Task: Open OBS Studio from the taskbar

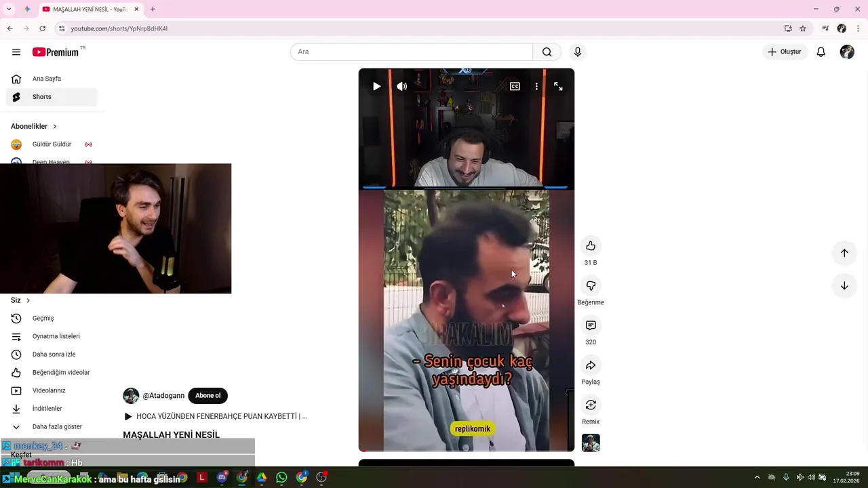Action: (321, 478)
